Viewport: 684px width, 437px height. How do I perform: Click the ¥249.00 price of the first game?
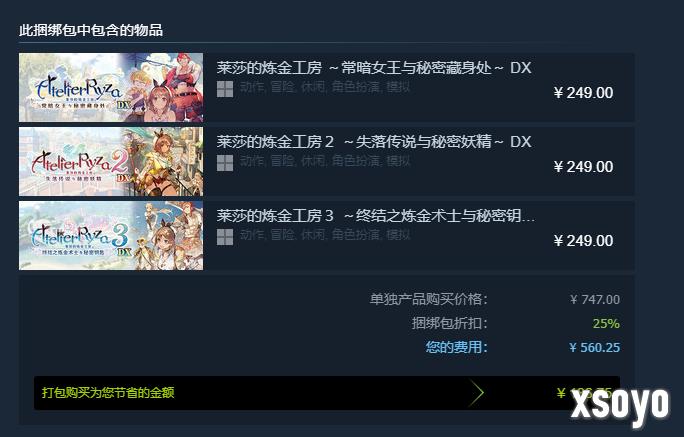point(583,92)
